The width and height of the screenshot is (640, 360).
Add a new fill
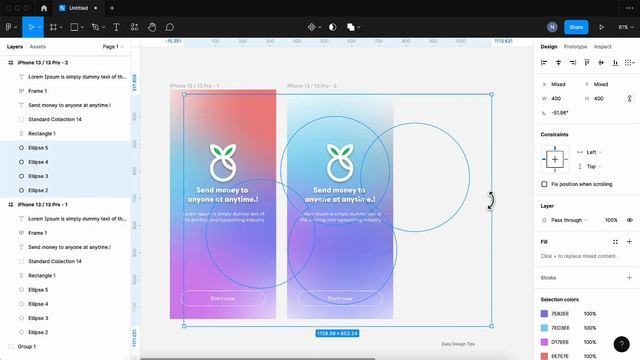(x=629, y=242)
